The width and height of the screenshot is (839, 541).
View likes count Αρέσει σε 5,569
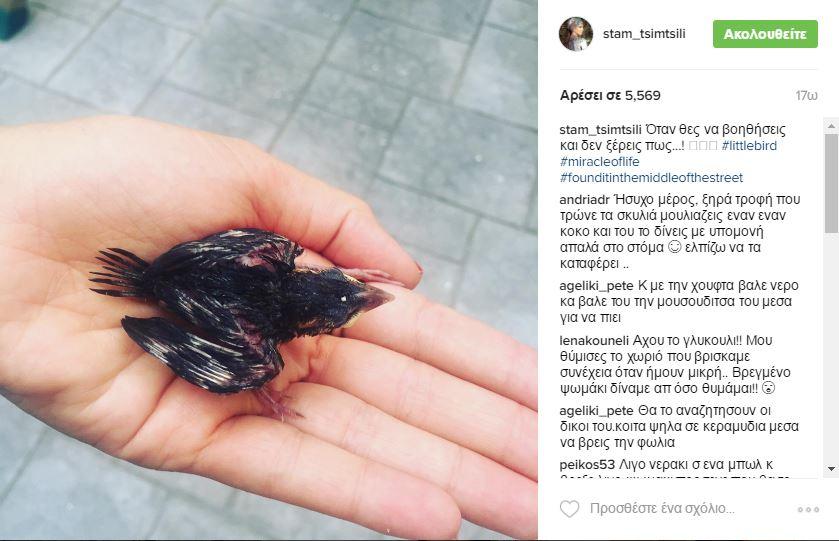click(x=610, y=96)
